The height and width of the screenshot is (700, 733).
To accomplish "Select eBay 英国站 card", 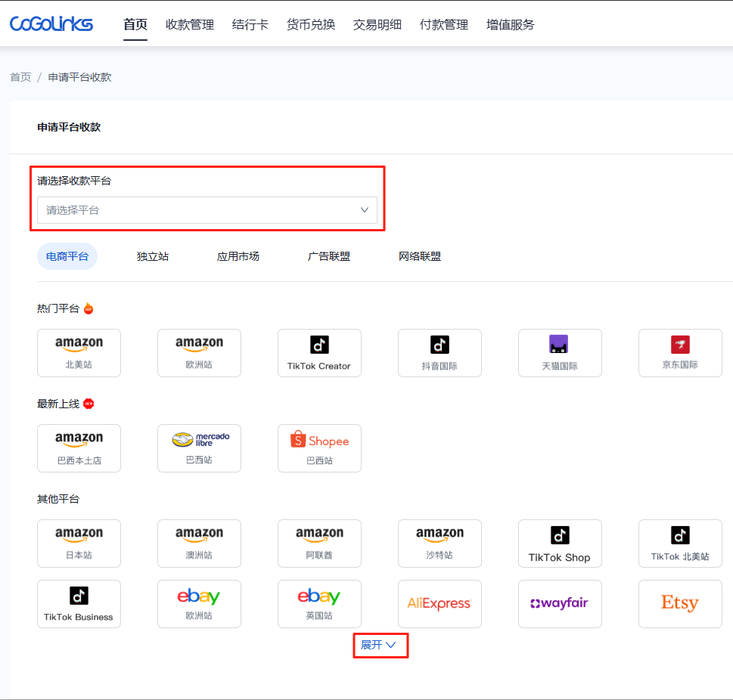I will (x=319, y=604).
